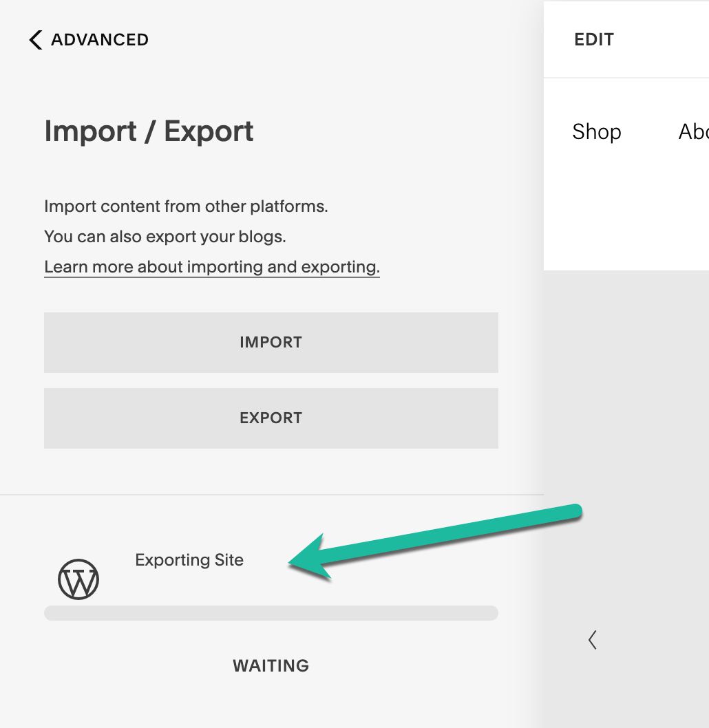Select the Exporting Site label
The width and height of the screenshot is (709, 728).
point(189,560)
